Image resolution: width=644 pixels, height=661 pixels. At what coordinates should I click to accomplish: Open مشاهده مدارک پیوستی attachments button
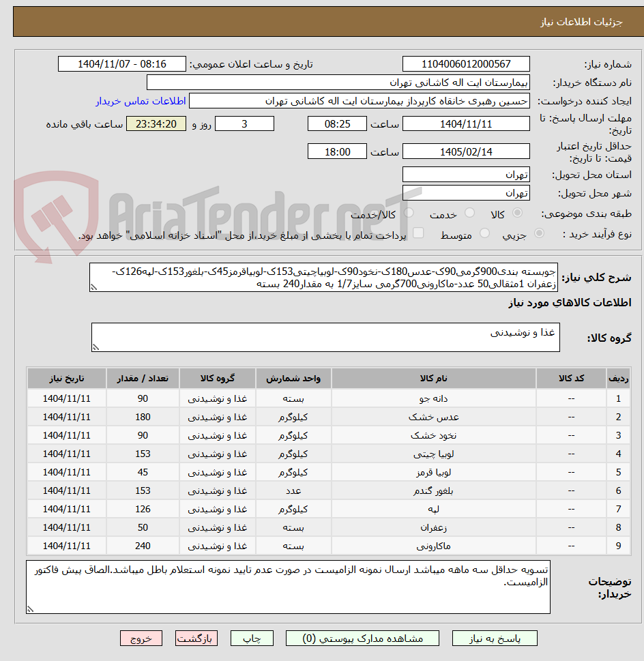click(x=362, y=638)
